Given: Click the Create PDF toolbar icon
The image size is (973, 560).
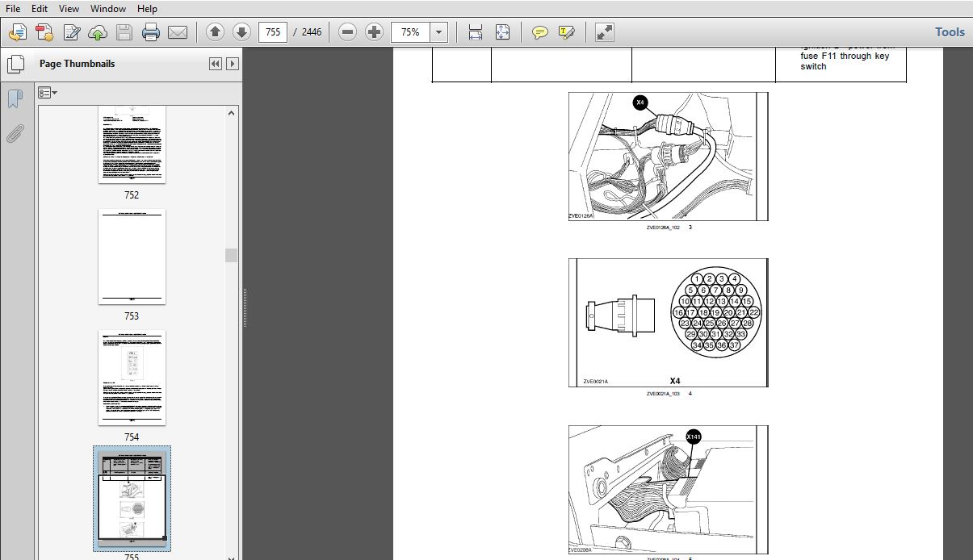Looking at the screenshot, I should [17, 32].
